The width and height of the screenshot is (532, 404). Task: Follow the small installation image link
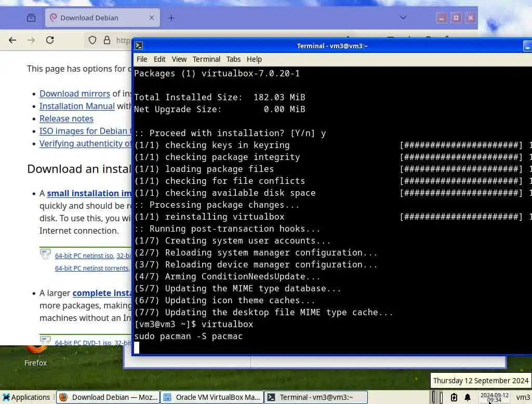tap(89, 193)
